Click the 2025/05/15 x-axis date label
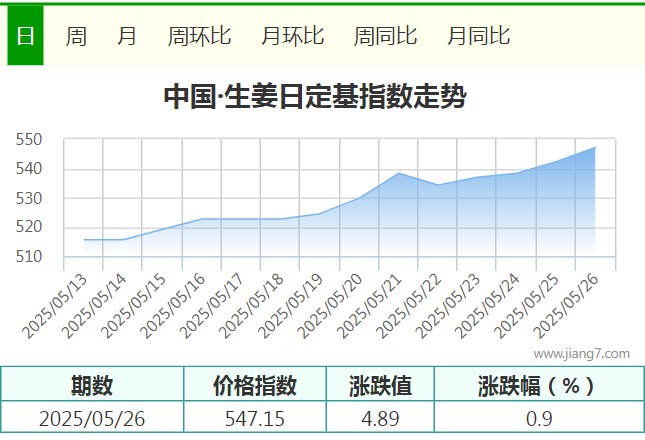645x440 pixels. (x=133, y=306)
